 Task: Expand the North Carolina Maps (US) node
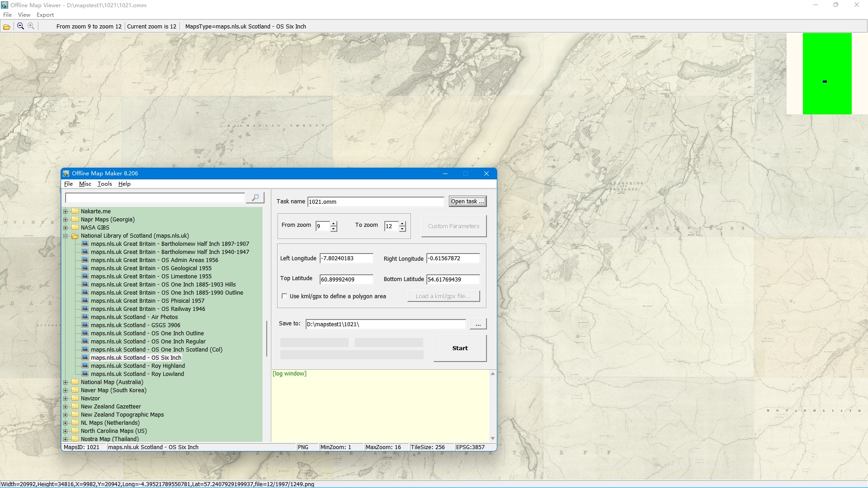[x=66, y=431]
